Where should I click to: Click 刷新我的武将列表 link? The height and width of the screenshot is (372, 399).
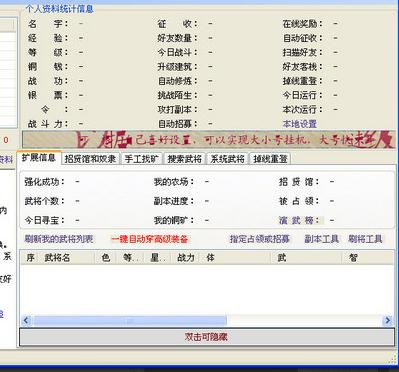(x=59, y=239)
